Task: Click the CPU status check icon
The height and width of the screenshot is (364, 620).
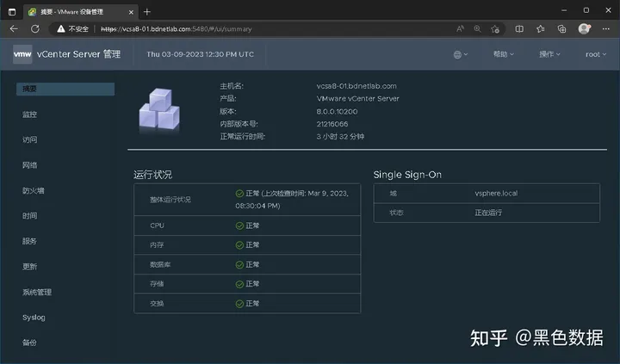Action: click(239, 225)
